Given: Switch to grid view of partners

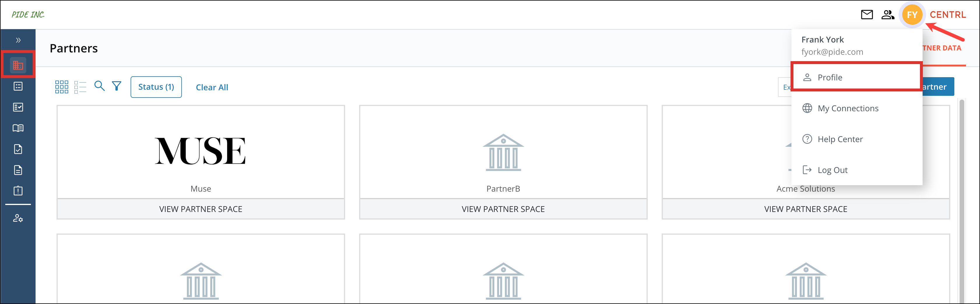Looking at the screenshot, I should point(62,87).
